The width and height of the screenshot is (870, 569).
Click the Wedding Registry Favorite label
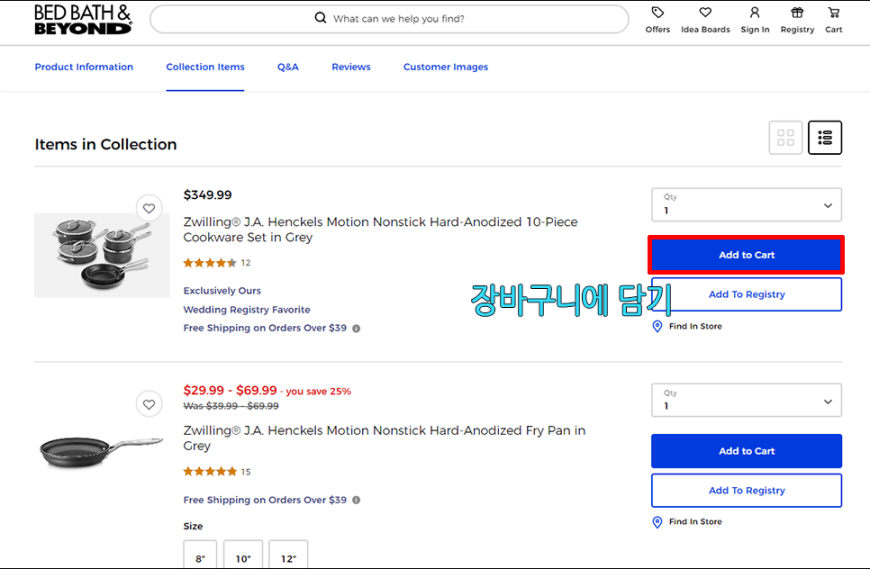(x=247, y=309)
